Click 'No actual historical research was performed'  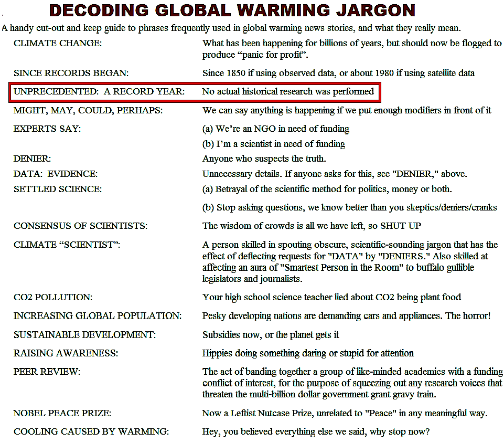click(x=288, y=92)
